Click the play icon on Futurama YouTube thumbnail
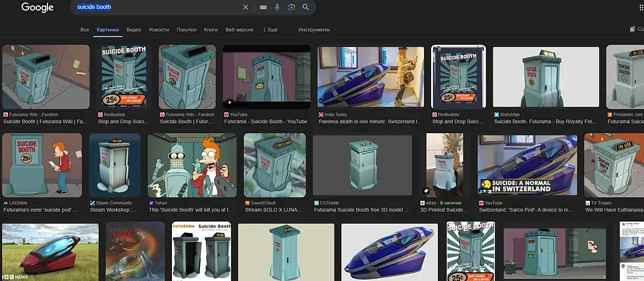This screenshot has height=281, width=644. (229, 102)
